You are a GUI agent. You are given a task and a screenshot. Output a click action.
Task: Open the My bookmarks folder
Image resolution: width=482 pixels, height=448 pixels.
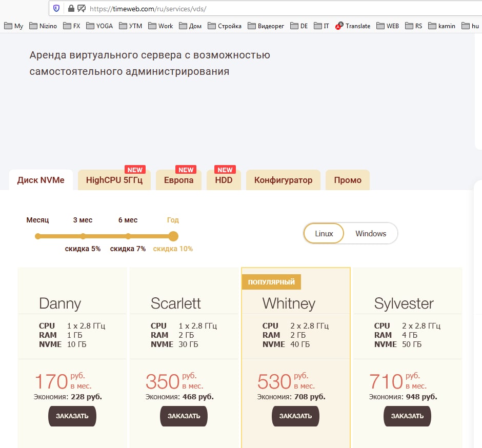[14, 26]
